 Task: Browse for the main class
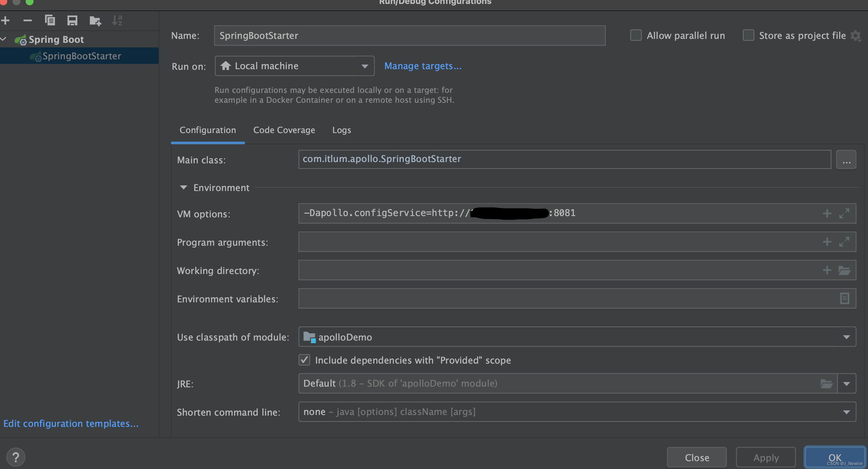pyautogui.click(x=846, y=159)
